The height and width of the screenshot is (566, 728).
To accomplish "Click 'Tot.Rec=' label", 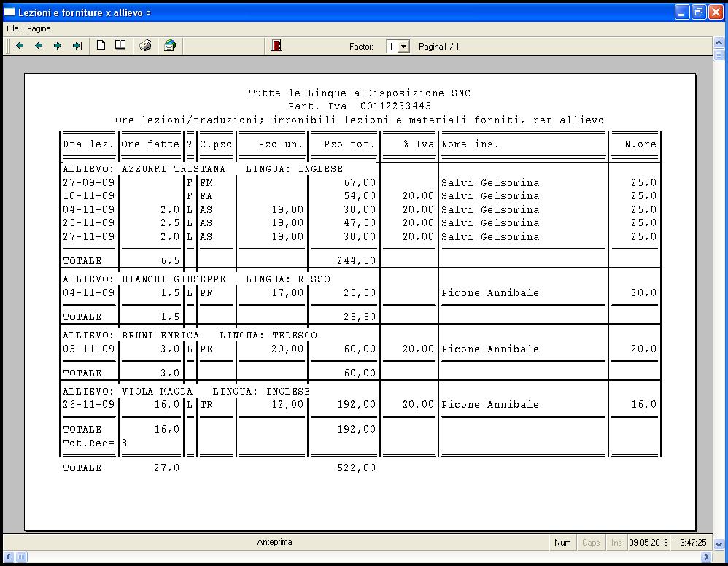I will pyautogui.click(x=88, y=443).
